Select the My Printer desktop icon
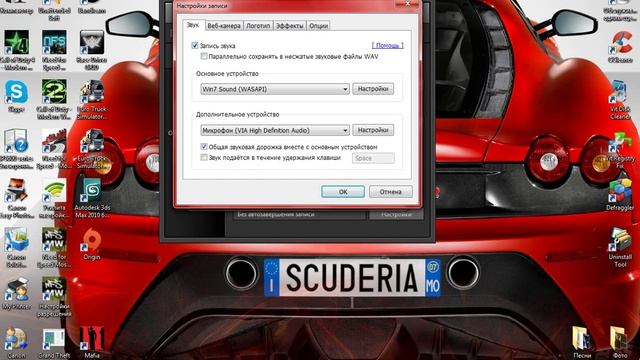The width and height of the screenshot is (640, 360). pyautogui.click(x=16, y=289)
